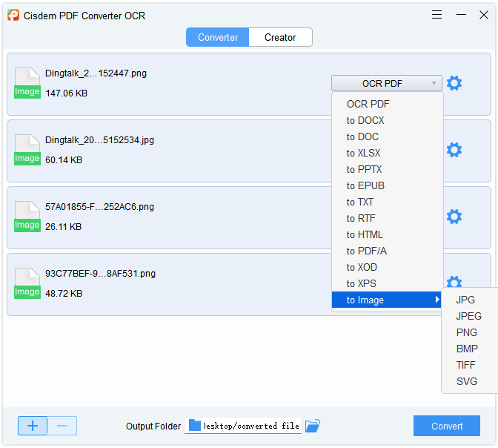Click the 48.72 KB file size

click(x=64, y=294)
